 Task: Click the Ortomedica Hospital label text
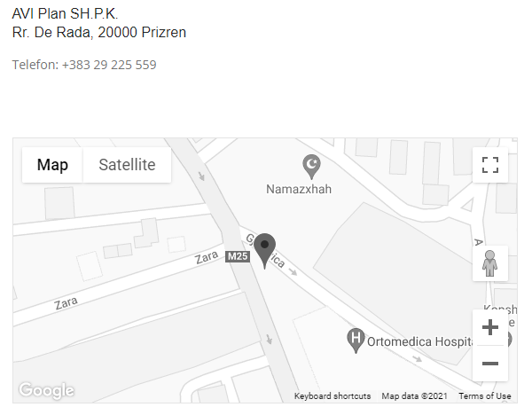(x=420, y=341)
